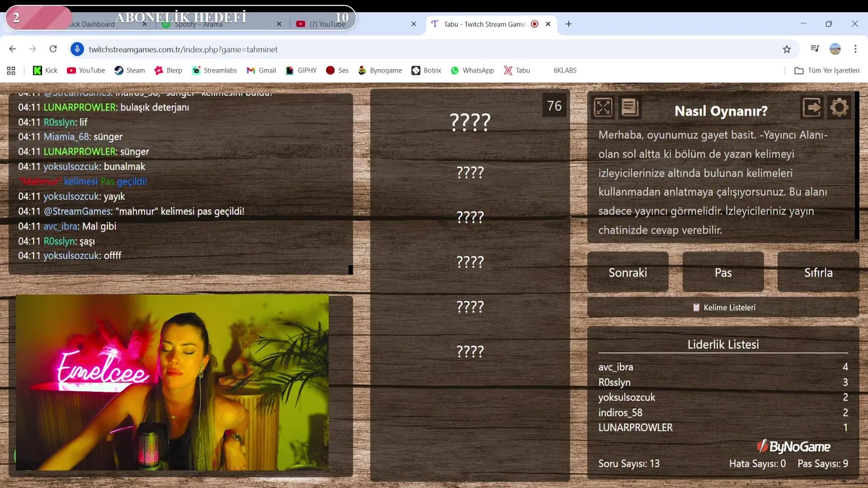Screen dimensions: 868x488
Task: Click the Liderlik Listesi heading
Action: 723,344
